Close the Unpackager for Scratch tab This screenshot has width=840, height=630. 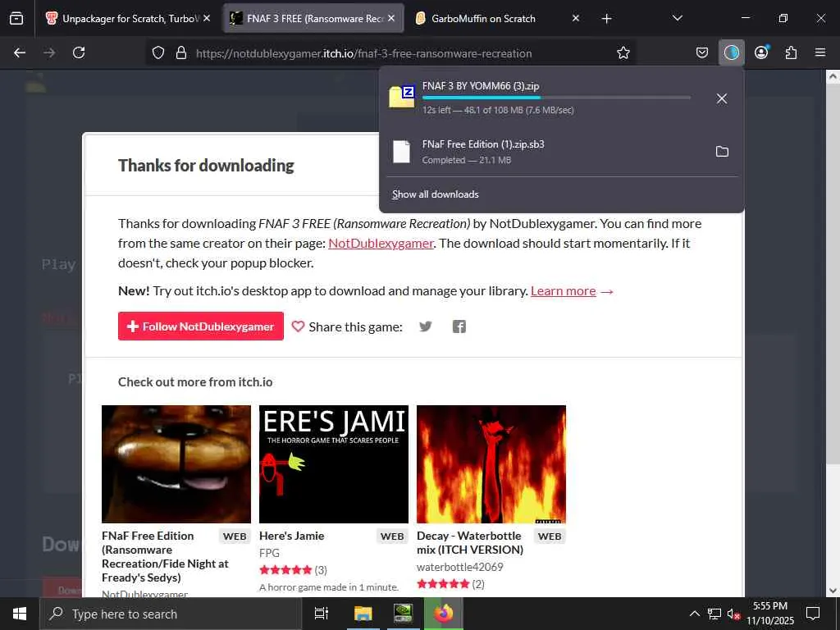pos(207,18)
